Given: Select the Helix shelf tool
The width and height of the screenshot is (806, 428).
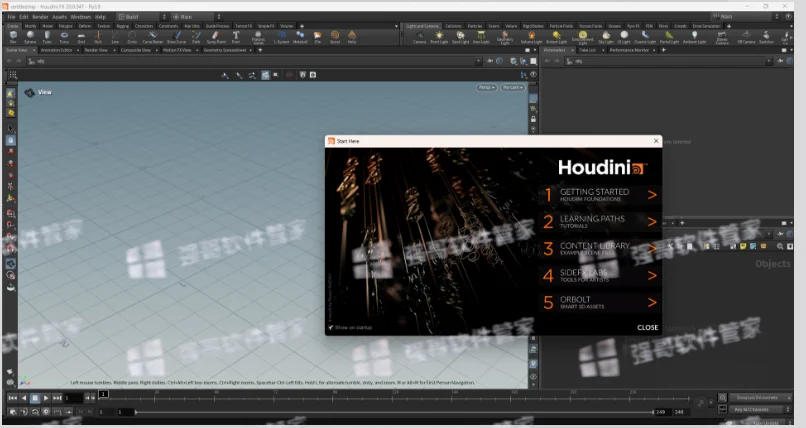Looking at the screenshot, I should 352,37.
